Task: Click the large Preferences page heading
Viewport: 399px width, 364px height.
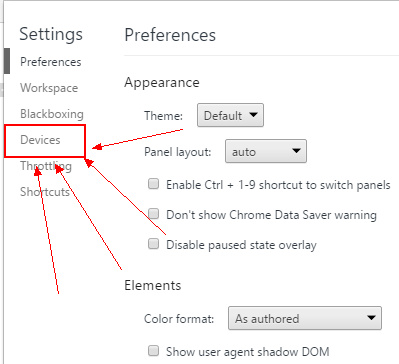Action: pyautogui.click(x=170, y=35)
